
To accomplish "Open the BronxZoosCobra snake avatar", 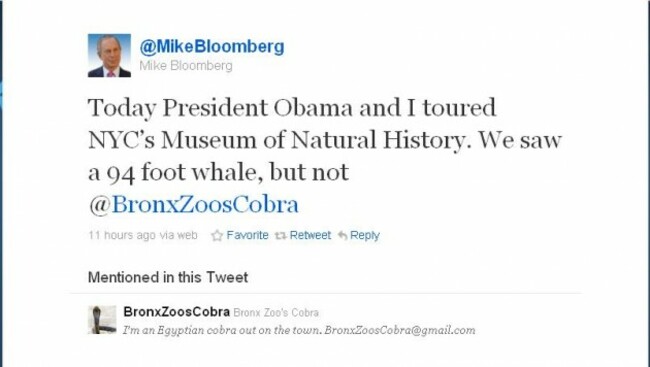I will pyautogui.click(x=102, y=320).
